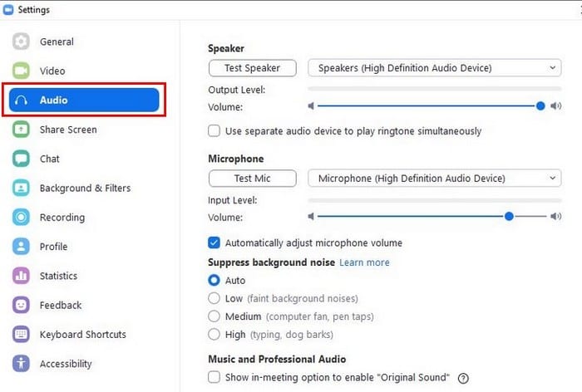Click the Video camera icon

(x=21, y=71)
